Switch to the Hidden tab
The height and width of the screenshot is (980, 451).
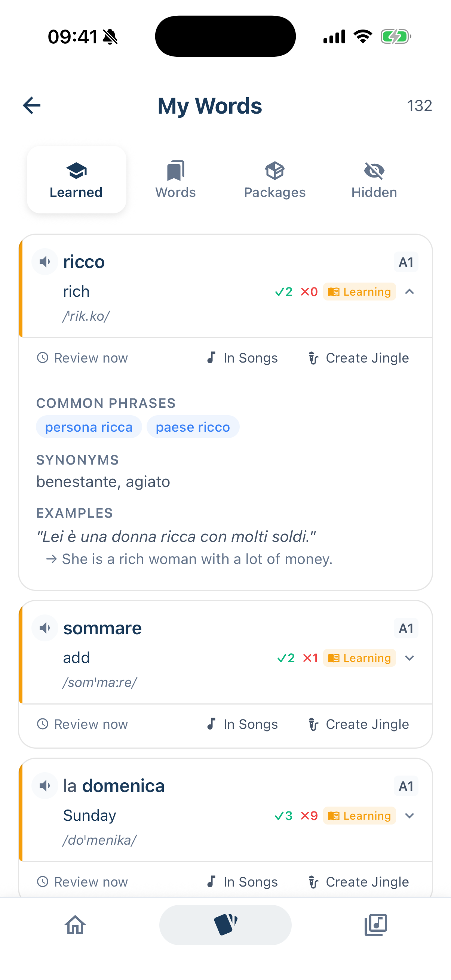[x=374, y=179]
